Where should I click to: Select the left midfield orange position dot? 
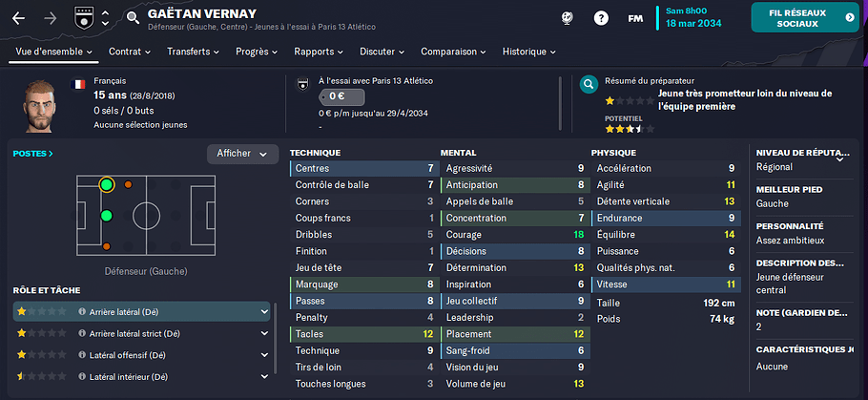tap(128, 184)
